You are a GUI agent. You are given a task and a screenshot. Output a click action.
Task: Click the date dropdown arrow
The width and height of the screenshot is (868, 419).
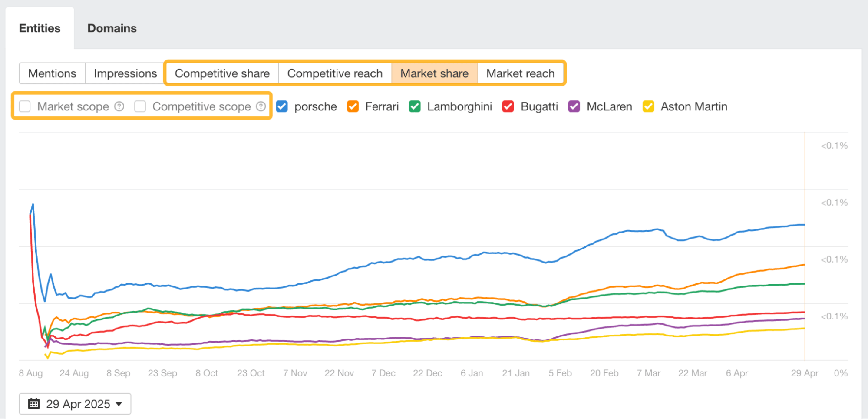(x=119, y=404)
